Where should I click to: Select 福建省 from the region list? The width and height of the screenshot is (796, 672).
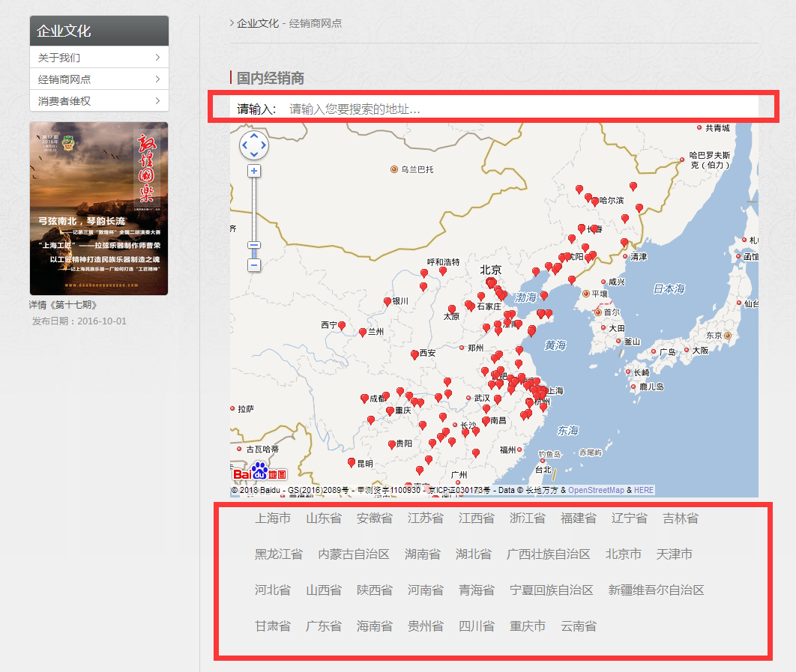[x=578, y=518]
